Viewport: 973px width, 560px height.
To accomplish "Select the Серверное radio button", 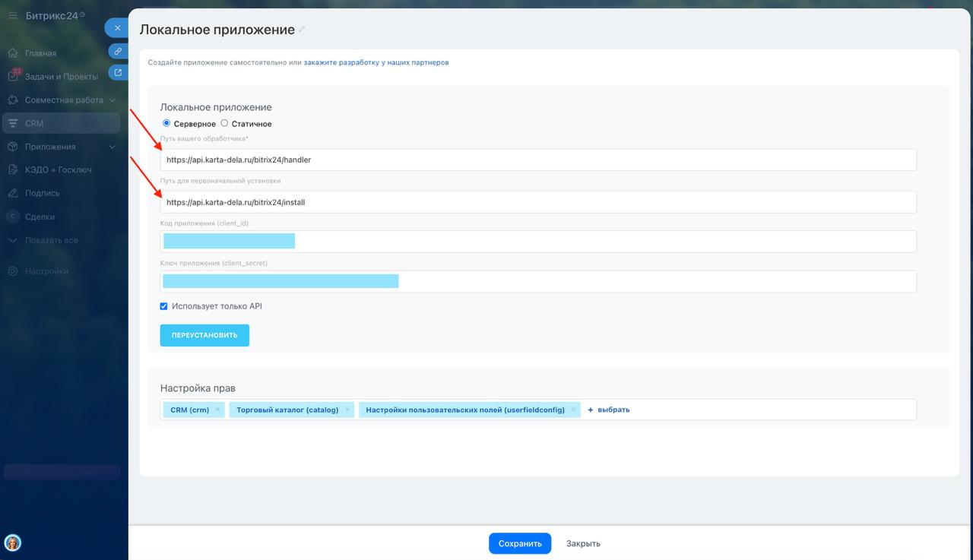I will [x=166, y=123].
